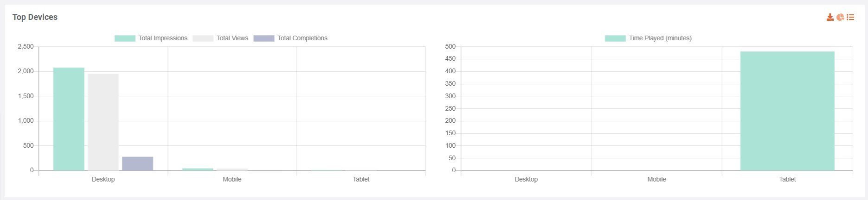Download the Top Devices chart data

point(830,17)
